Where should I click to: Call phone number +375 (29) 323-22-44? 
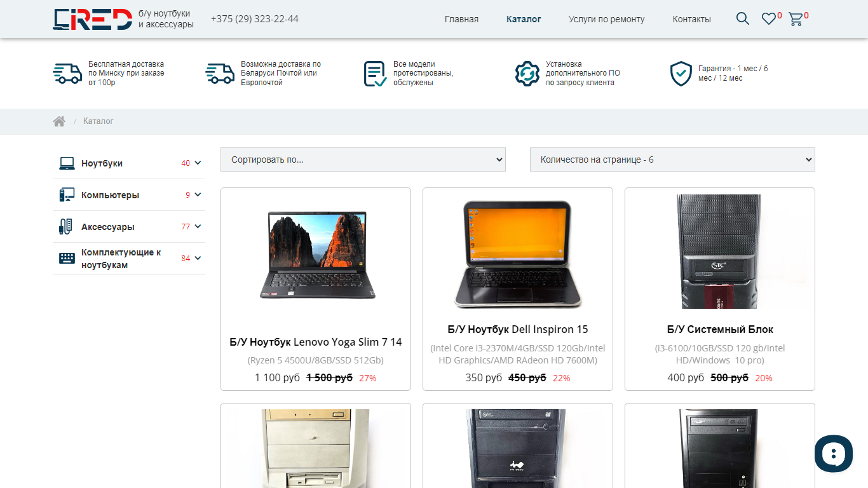(x=255, y=19)
